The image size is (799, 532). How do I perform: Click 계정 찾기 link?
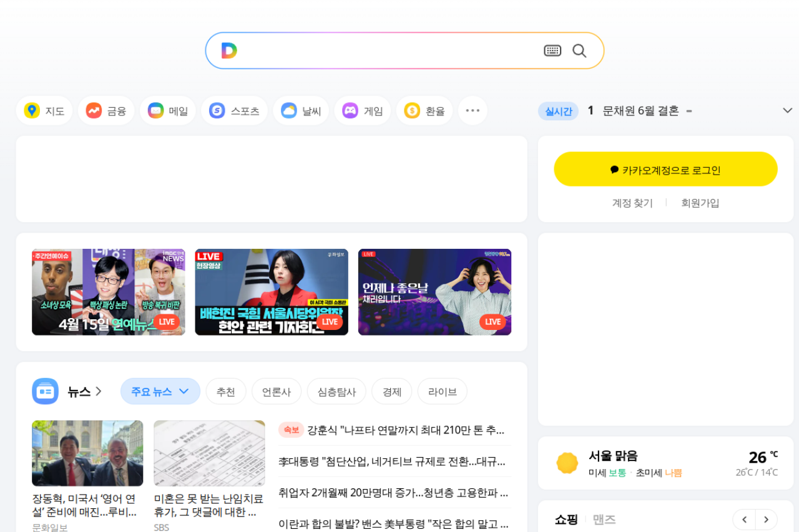[632, 203]
